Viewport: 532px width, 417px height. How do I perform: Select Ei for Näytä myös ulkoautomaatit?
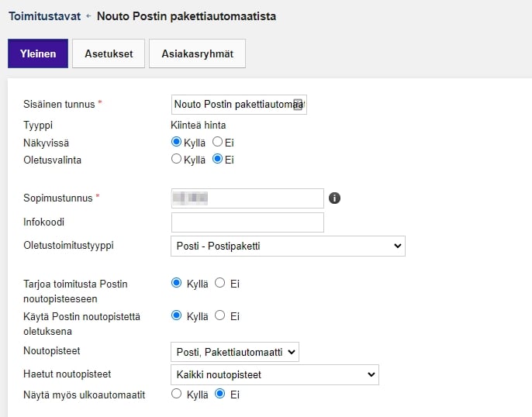pos(220,394)
